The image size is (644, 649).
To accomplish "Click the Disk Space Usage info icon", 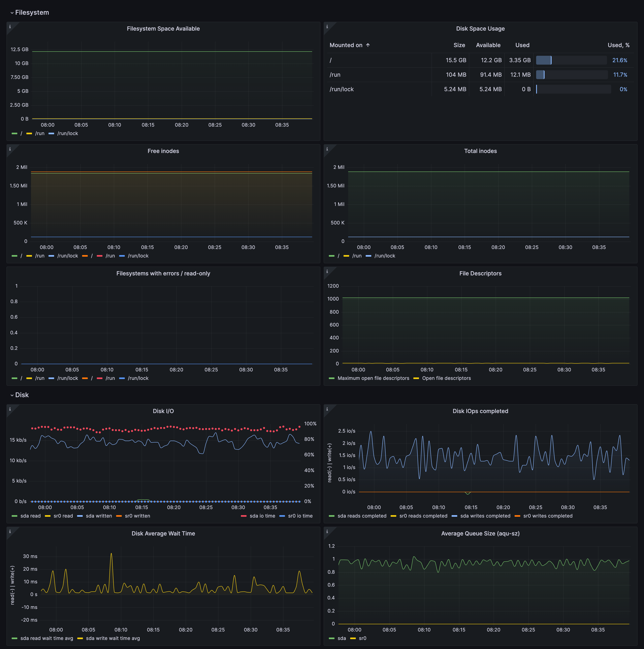I will tap(327, 26).
